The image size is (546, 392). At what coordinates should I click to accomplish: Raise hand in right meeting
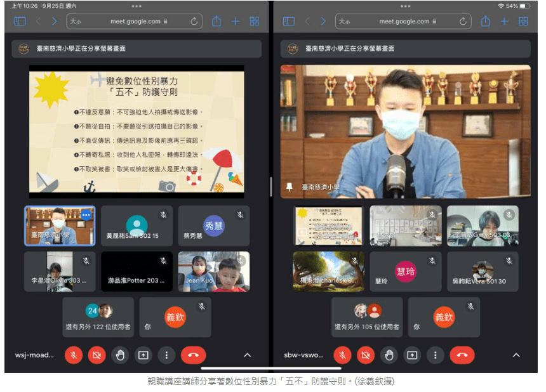click(x=389, y=355)
